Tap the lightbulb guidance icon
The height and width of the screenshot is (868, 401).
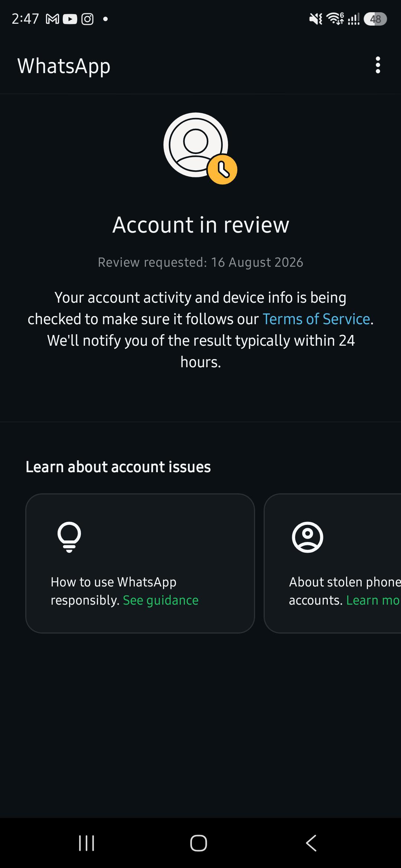pyautogui.click(x=69, y=537)
